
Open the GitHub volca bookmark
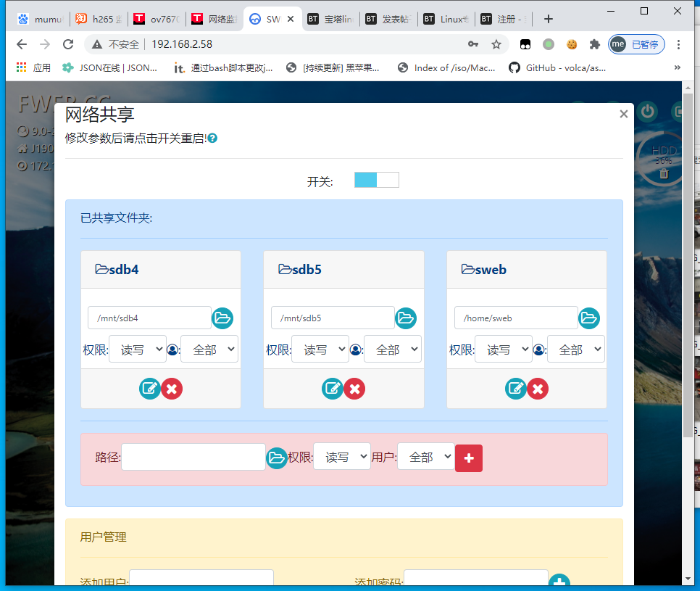pyautogui.click(x=558, y=67)
